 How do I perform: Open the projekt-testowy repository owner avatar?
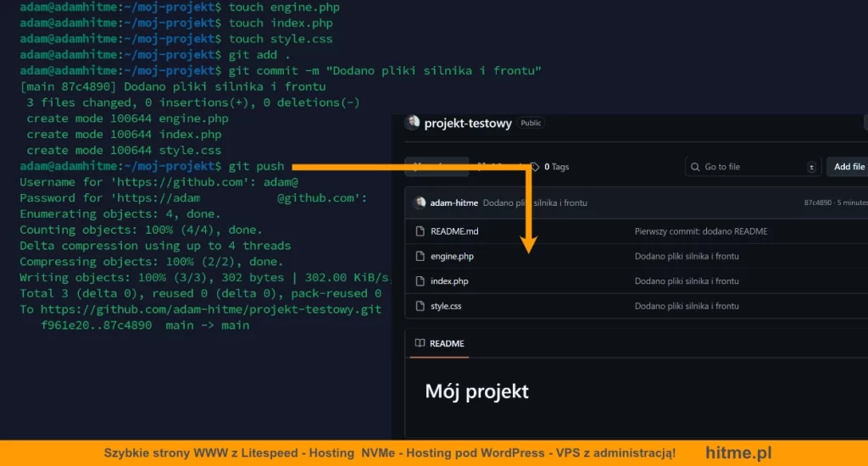click(x=412, y=122)
